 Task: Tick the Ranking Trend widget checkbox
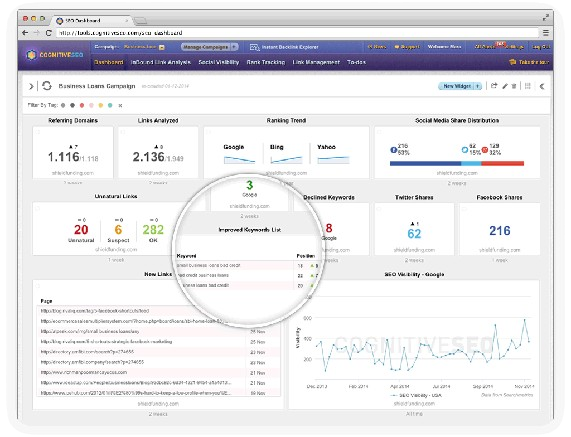point(209,132)
